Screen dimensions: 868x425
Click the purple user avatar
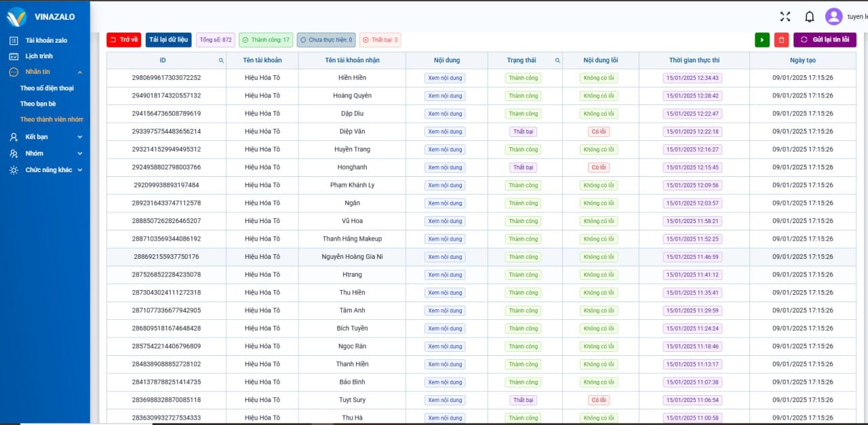click(x=833, y=17)
